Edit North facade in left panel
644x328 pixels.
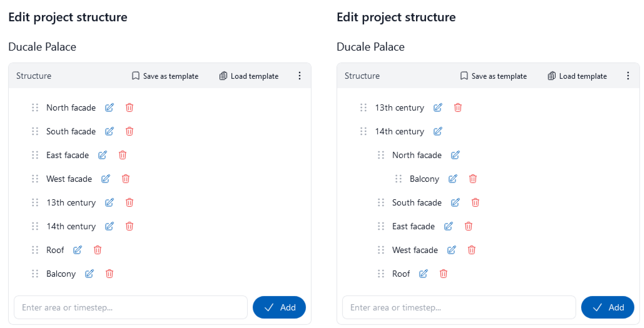(109, 108)
